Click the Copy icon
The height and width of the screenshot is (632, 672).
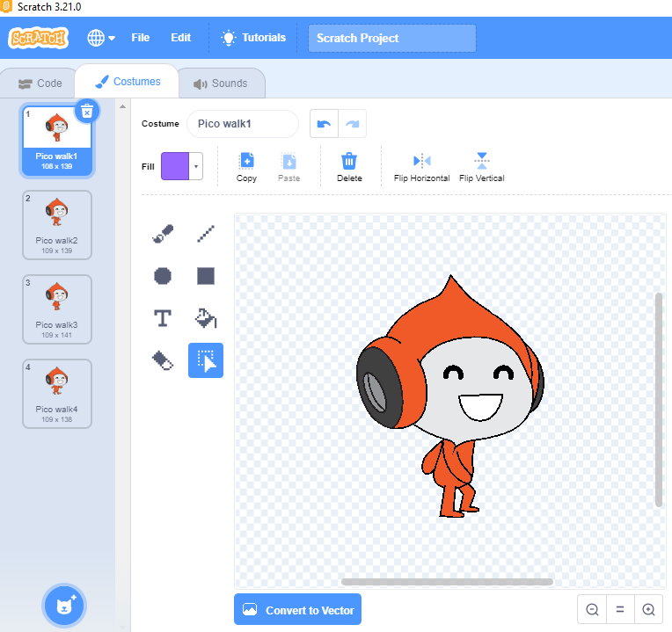pos(246,167)
